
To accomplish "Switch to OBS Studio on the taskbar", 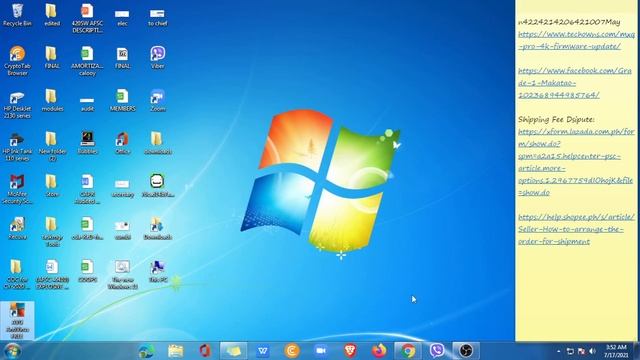I will (x=466, y=351).
